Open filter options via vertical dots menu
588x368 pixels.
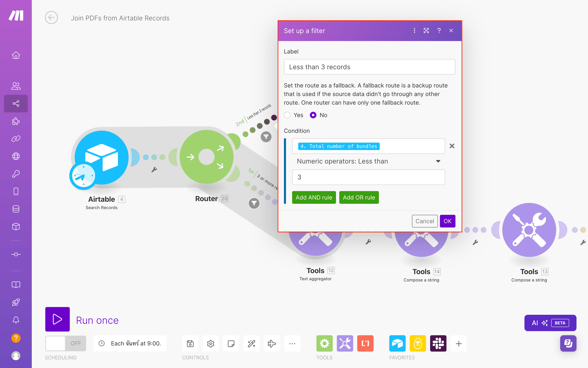414,31
